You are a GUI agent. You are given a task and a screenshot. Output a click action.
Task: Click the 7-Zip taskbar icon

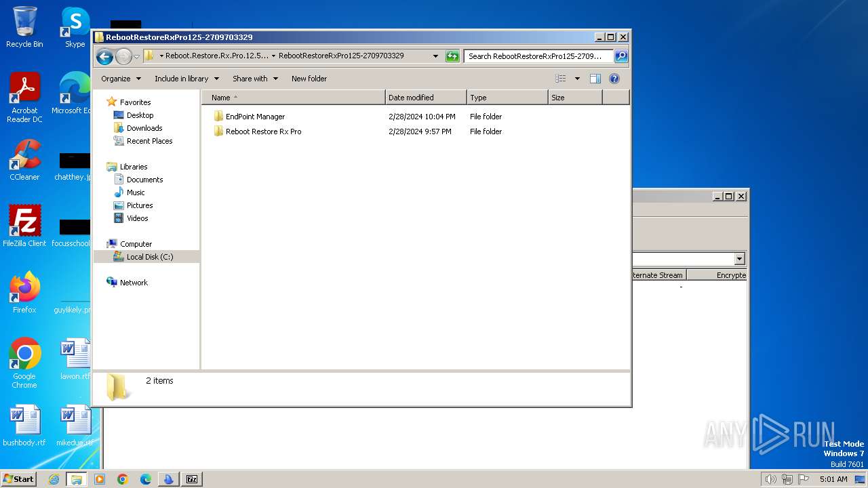click(192, 479)
